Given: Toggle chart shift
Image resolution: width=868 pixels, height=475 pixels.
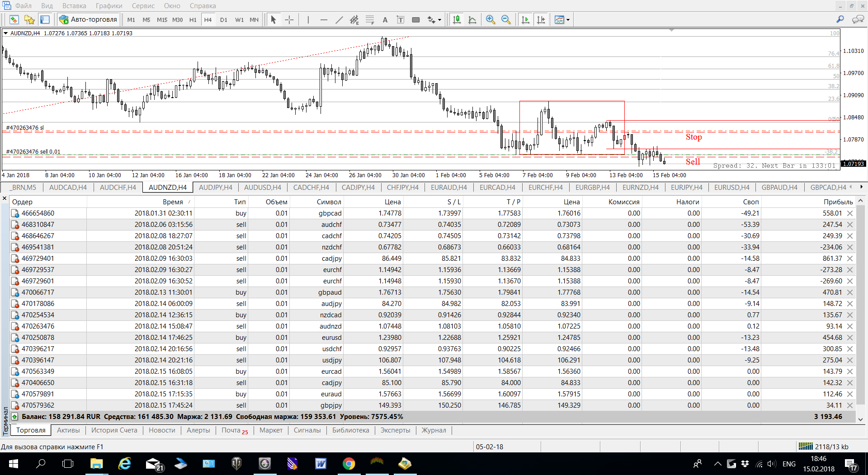Looking at the screenshot, I should click(541, 19).
